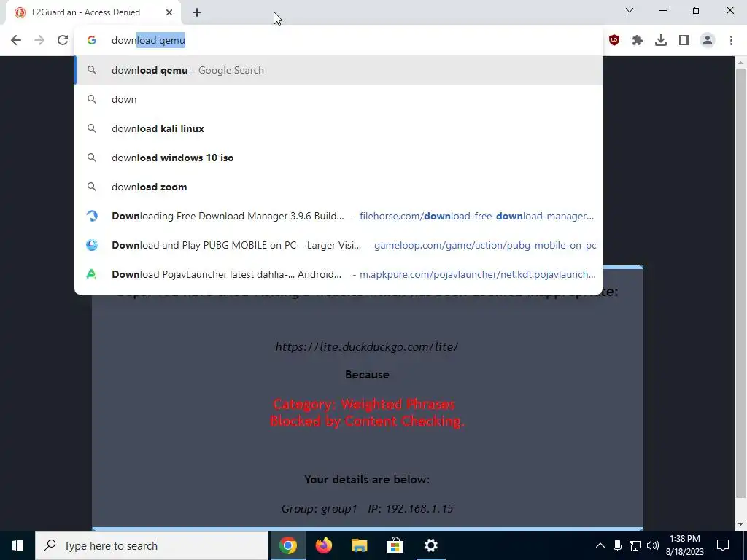This screenshot has height=560, width=747.
Task: Open Chrome three-dot menu
Action: [731, 40]
